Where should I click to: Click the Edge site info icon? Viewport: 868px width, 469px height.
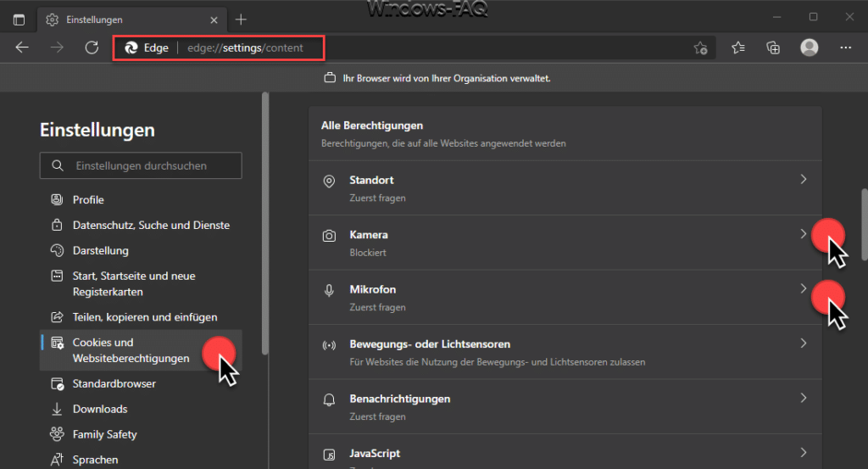point(147,48)
